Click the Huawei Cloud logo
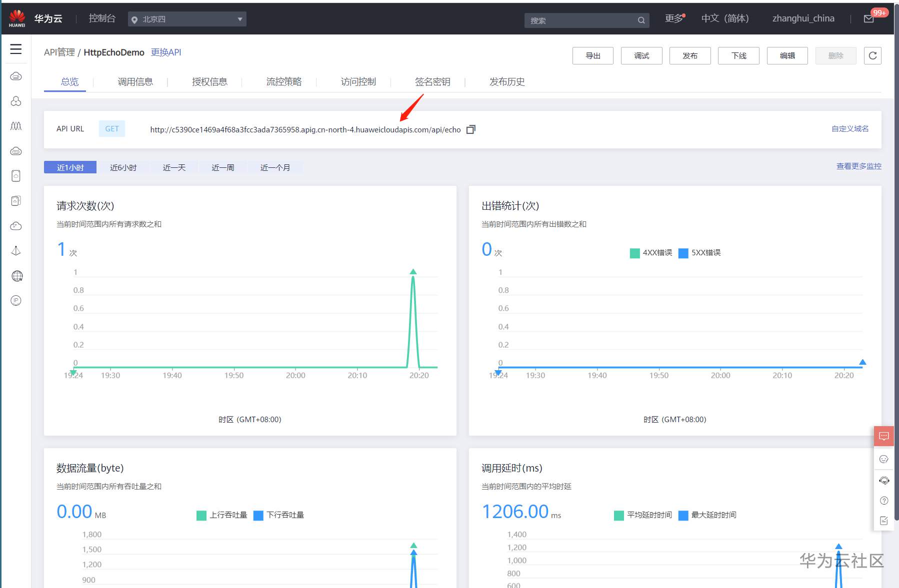Viewport: 899px width, 588px height. click(x=17, y=18)
